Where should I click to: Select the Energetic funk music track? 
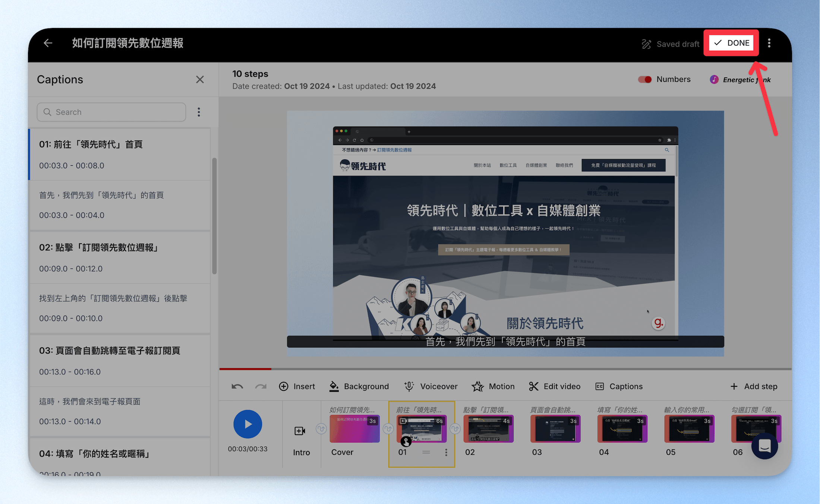pos(740,80)
